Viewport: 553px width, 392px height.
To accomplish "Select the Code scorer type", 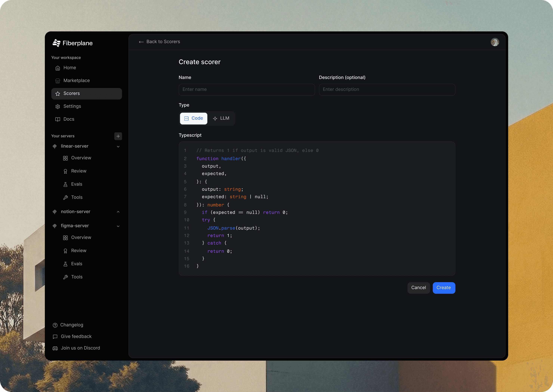I will point(194,118).
